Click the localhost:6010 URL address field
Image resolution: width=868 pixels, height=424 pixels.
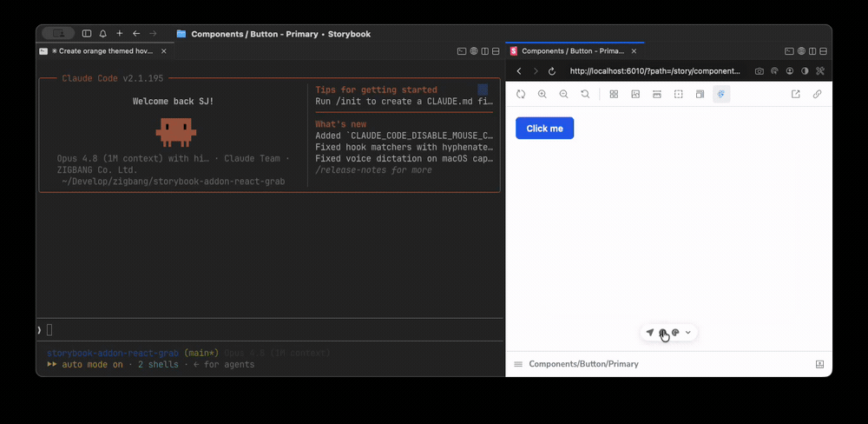(654, 71)
